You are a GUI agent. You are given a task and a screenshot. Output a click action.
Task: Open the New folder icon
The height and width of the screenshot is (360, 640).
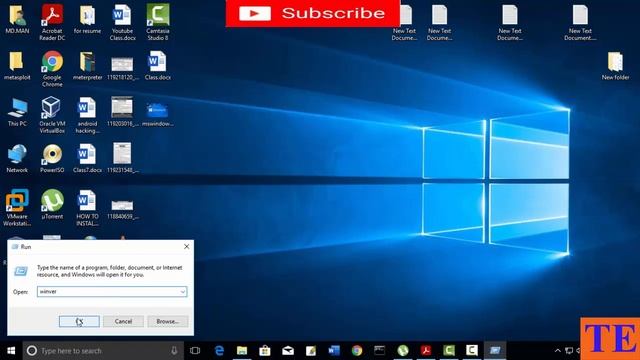[x=615, y=66]
